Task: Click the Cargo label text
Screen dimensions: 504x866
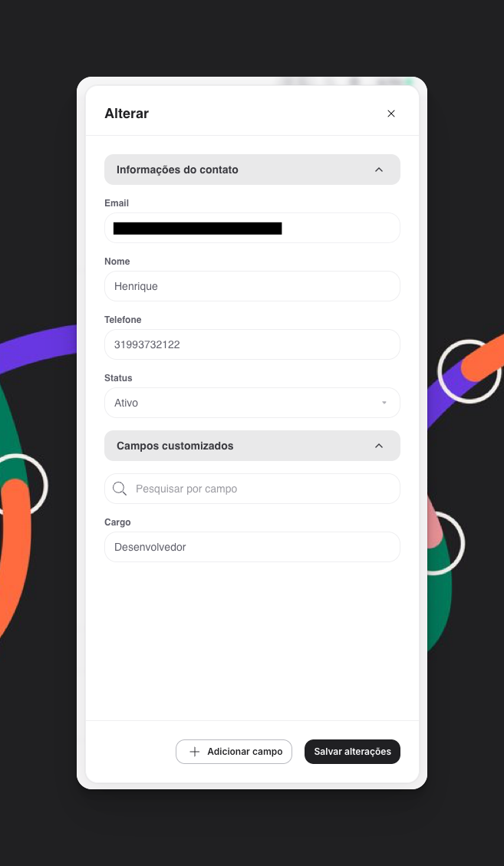Action: [x=117, y=522]
